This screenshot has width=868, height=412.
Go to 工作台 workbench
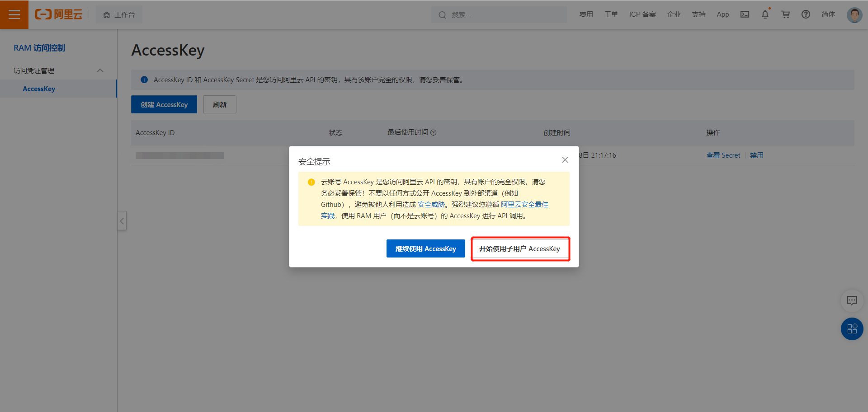(119, 14)
